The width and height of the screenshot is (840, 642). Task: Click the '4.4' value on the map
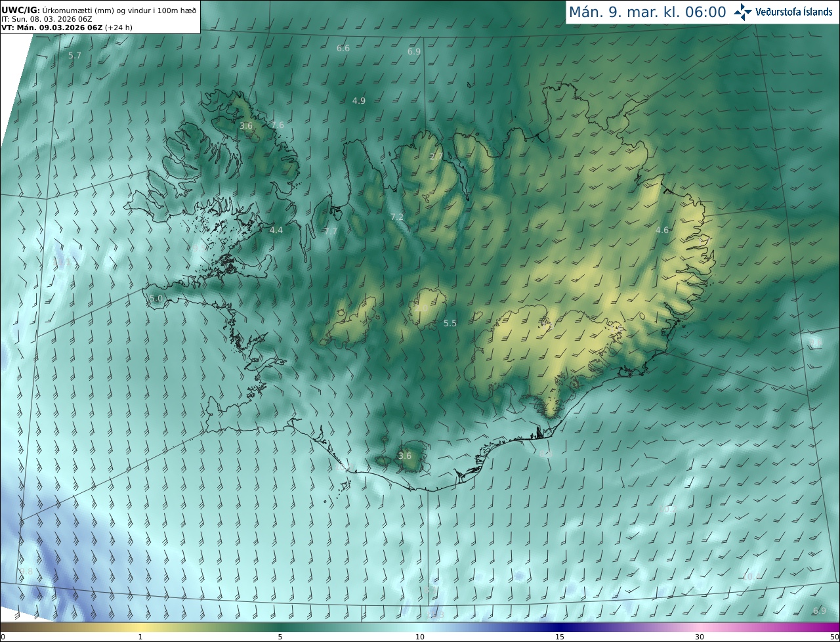click(x=276, y=230)
